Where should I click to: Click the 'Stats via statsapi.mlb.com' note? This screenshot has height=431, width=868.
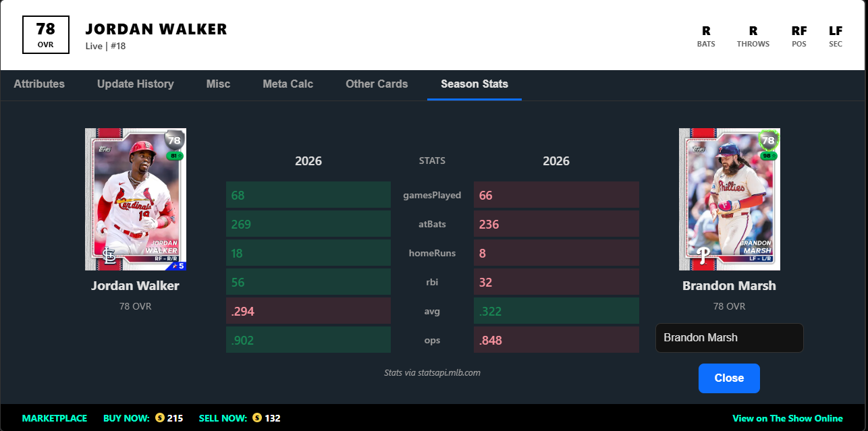[x=432, y=372]
